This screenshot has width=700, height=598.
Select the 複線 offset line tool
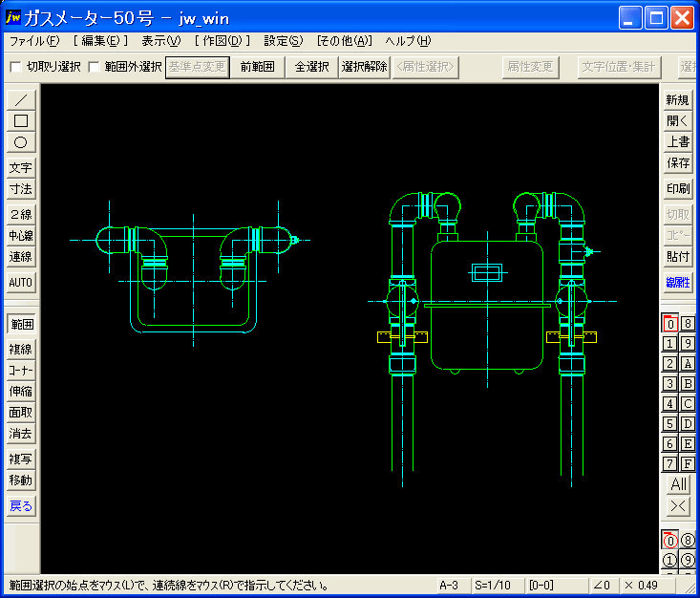pyautogui.click(x=21, y=350)
